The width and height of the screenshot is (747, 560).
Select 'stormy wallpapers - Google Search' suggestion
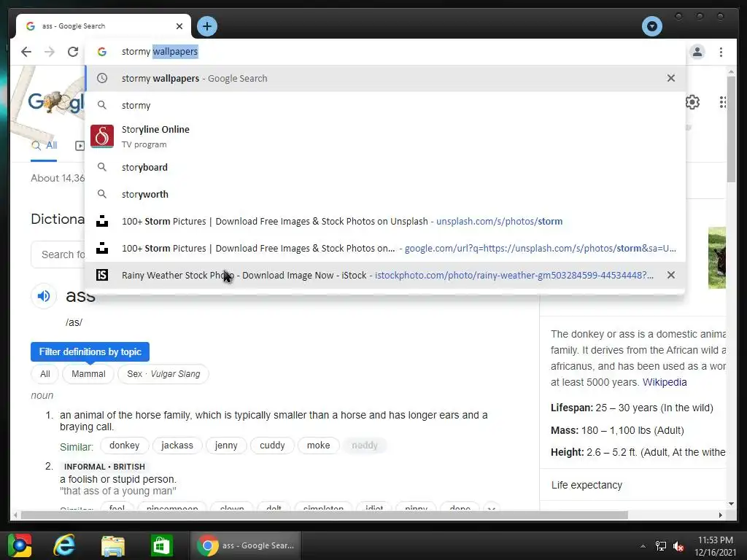pyautogui.click(x=385, y=78)
